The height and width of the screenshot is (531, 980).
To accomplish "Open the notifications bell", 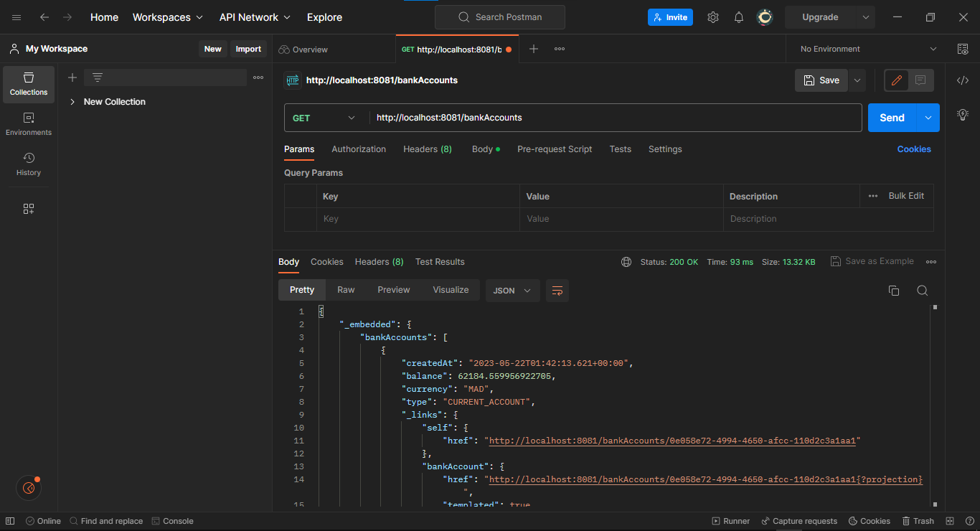I will pyautogui.click(x=738, y=17).
